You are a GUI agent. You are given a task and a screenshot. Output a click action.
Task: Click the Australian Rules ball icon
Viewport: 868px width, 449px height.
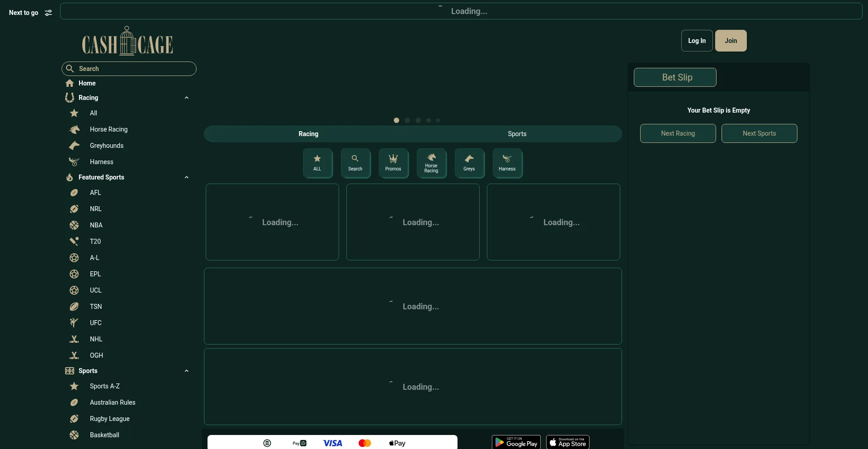point(74,402)
